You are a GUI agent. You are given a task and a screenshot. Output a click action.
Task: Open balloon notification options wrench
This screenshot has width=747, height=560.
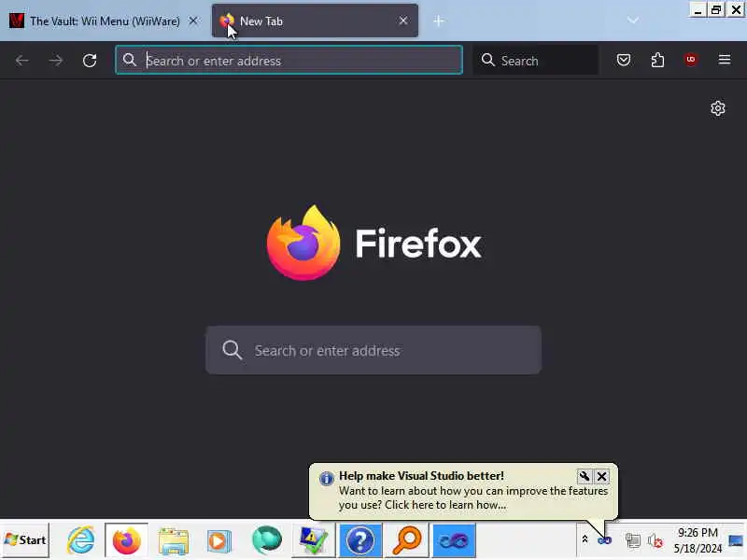[x=585, y=476]
